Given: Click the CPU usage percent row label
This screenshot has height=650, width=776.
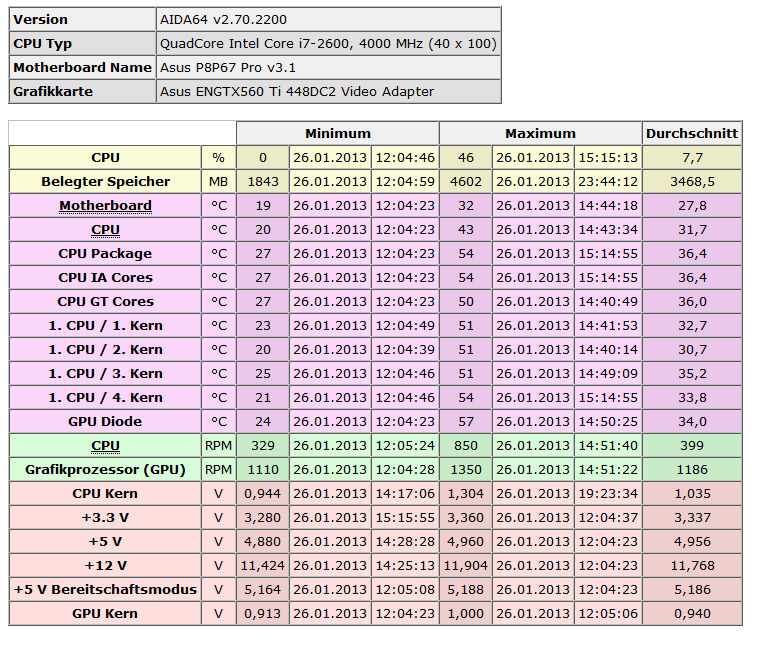Looking at the screenshot, I should pyautogui.click(x=105, y=157).
